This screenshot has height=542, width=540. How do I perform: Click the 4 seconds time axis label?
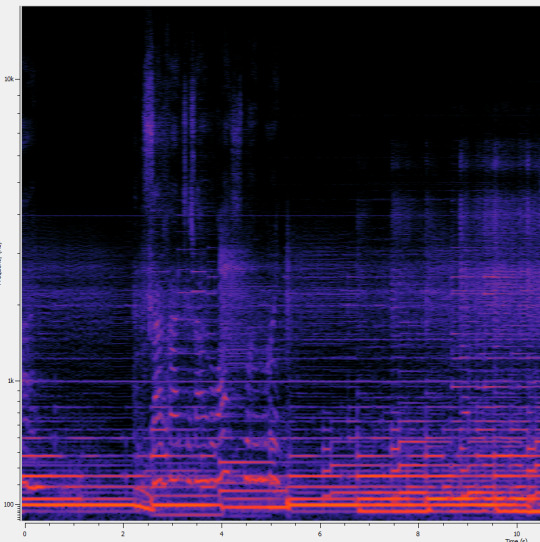(x=221, y=534)
